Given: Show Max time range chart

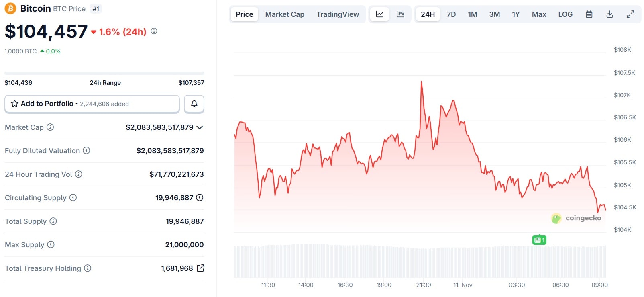Looking at the screenshot, I should click(x=539, y=14).
